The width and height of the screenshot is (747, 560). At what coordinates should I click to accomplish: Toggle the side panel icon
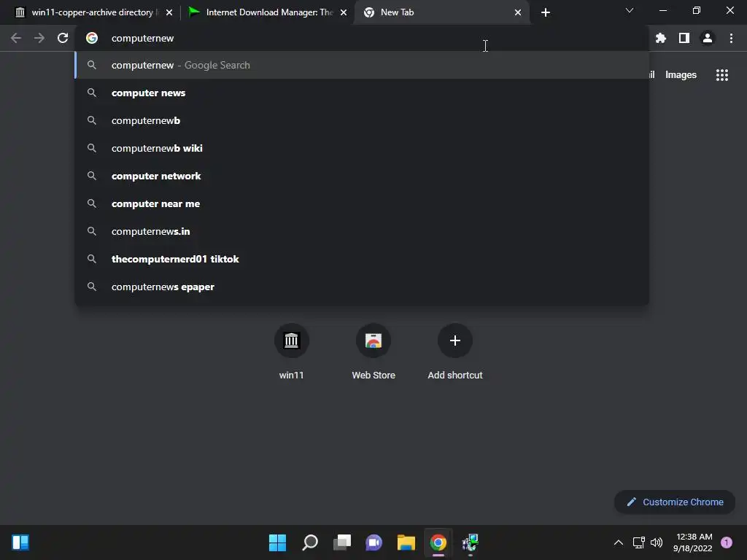coord(684,38)
